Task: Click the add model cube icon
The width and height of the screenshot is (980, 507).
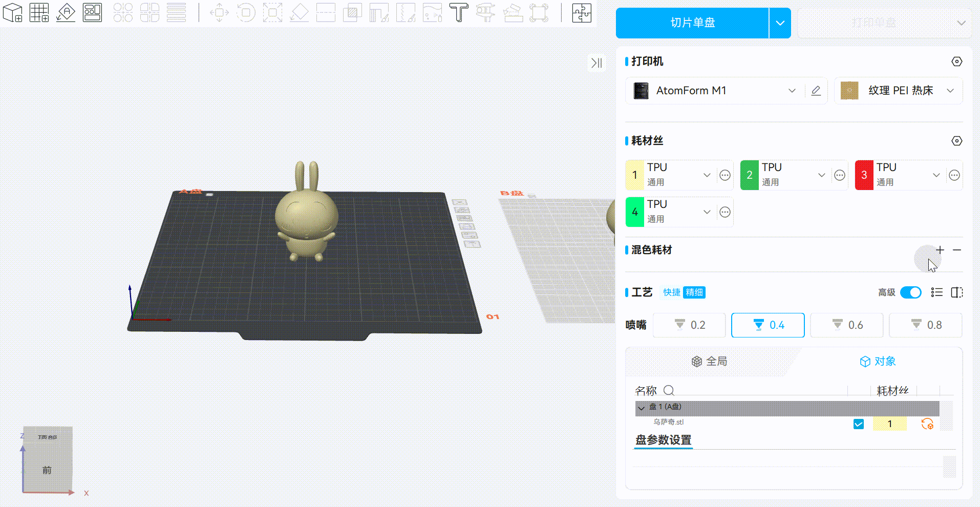Action: click(13, 12)
